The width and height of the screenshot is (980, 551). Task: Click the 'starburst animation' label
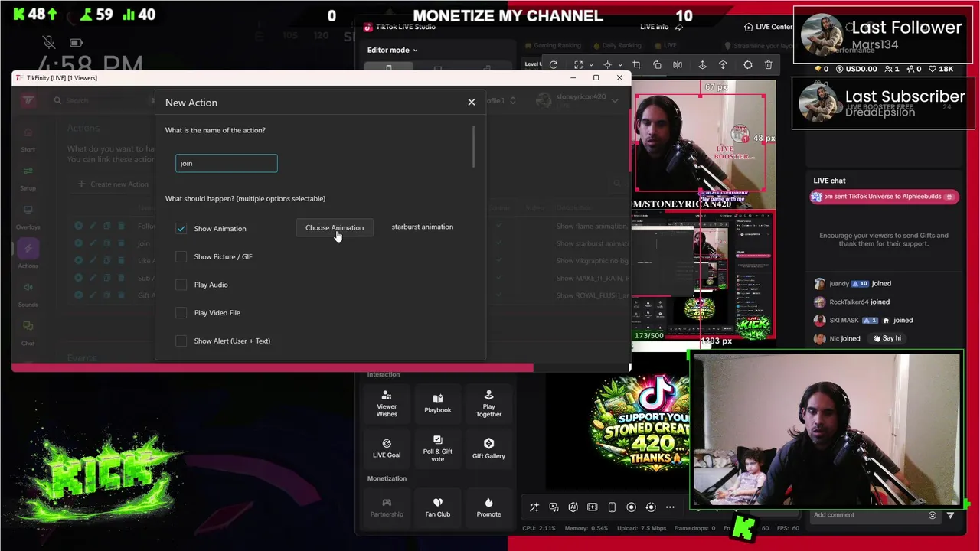pos(423,227)
